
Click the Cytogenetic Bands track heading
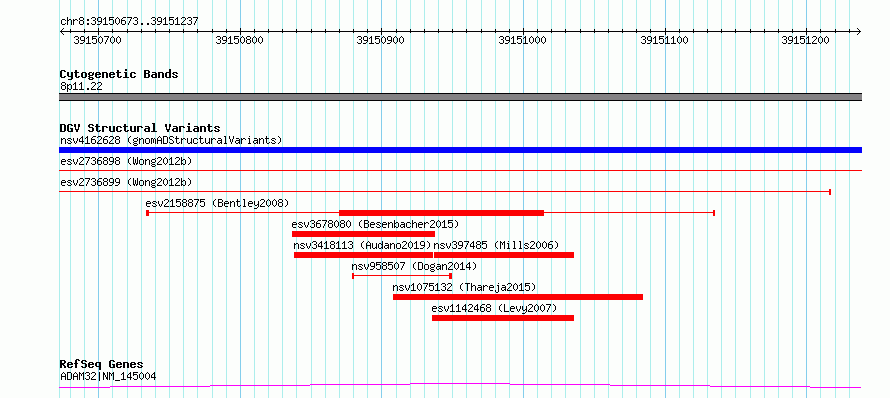point(119,74)
